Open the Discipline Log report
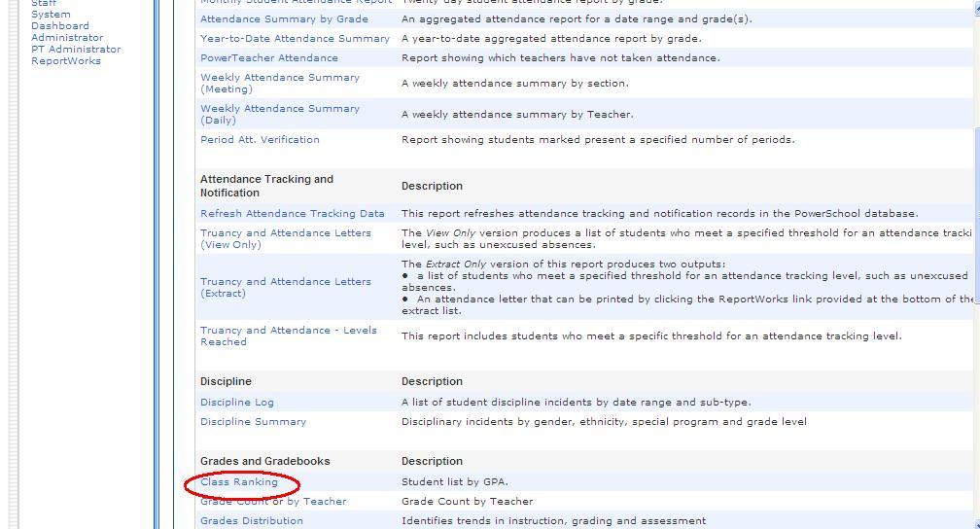The image size is (980, 529). point(237,403)
